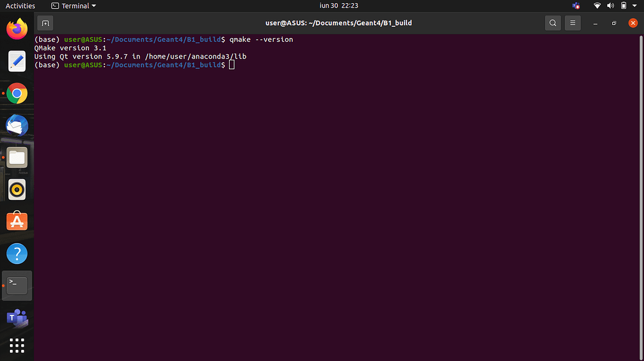Open a new tab in the terminal
This screenshot has width=644, height=361.
tap(45, 23)
